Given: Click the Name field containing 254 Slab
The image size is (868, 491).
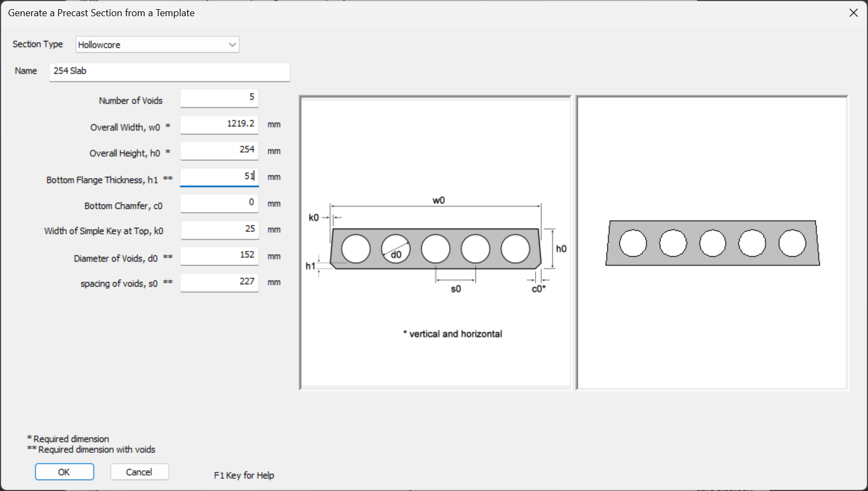Looking at the screenshot, I should [x=169, y=71].
